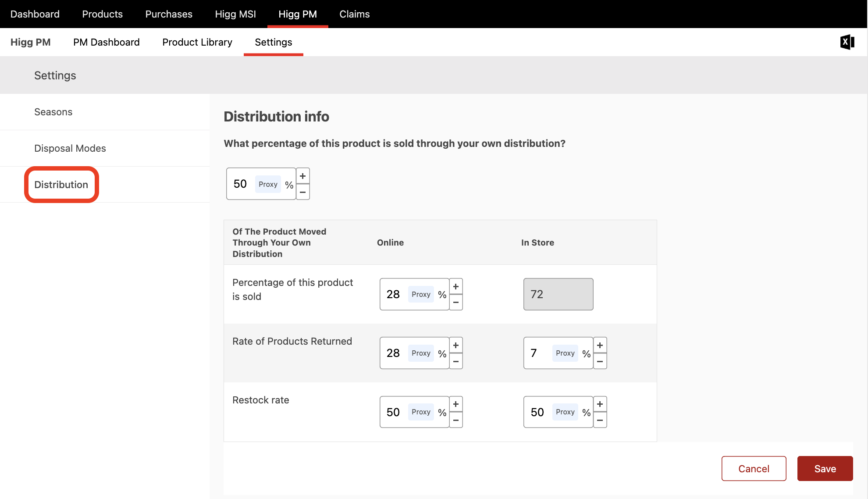The width and height of the screenshot is (868, 499).
Task: Click the own-distribution percentage question text
Action: click(395, 143)
